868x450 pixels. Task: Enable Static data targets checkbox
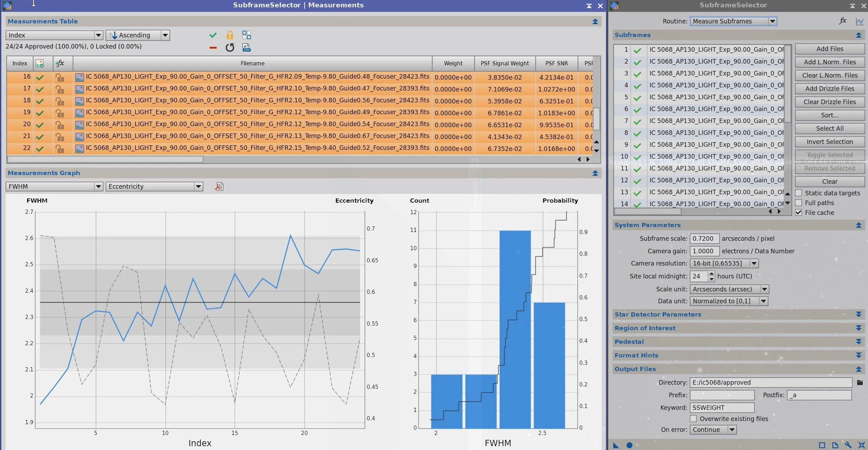click(799, 193)
